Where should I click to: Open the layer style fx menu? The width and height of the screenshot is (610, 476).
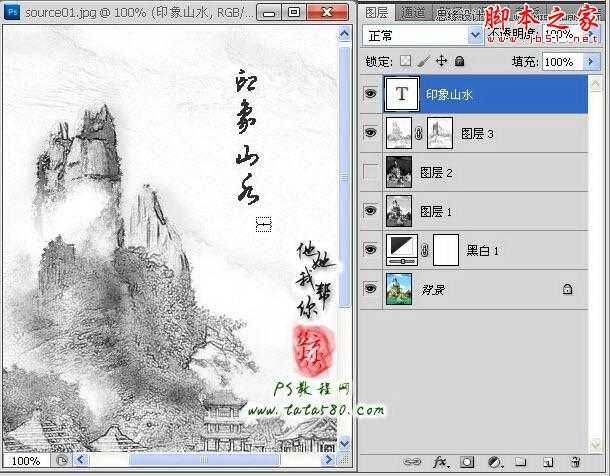441,462
